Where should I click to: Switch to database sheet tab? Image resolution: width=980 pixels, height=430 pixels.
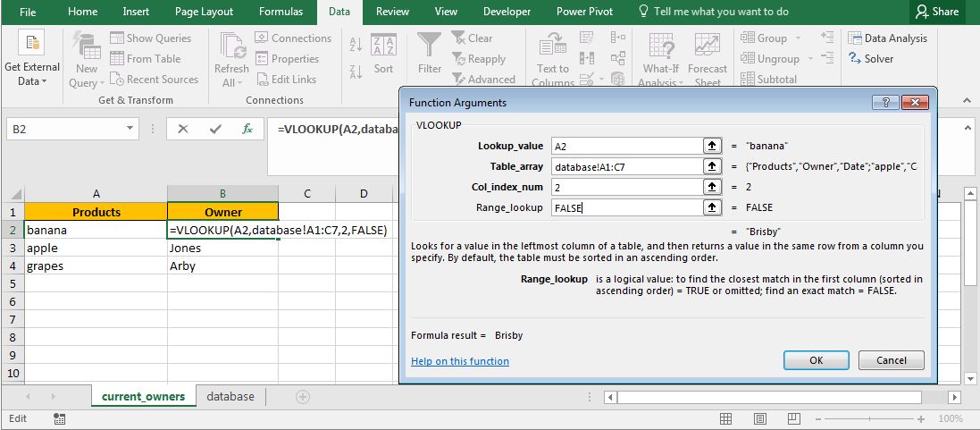pyautogui.click(x=230, y=396)
